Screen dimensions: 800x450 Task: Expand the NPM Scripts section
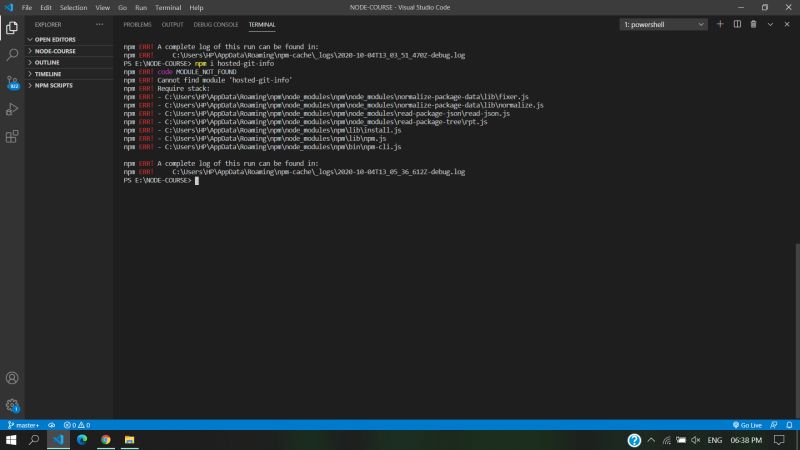(69, 85)
